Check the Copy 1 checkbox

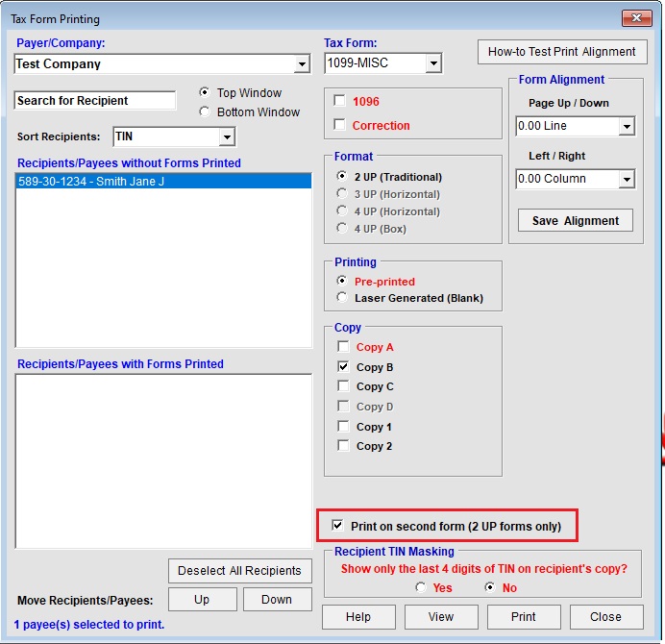coord(343,426)
